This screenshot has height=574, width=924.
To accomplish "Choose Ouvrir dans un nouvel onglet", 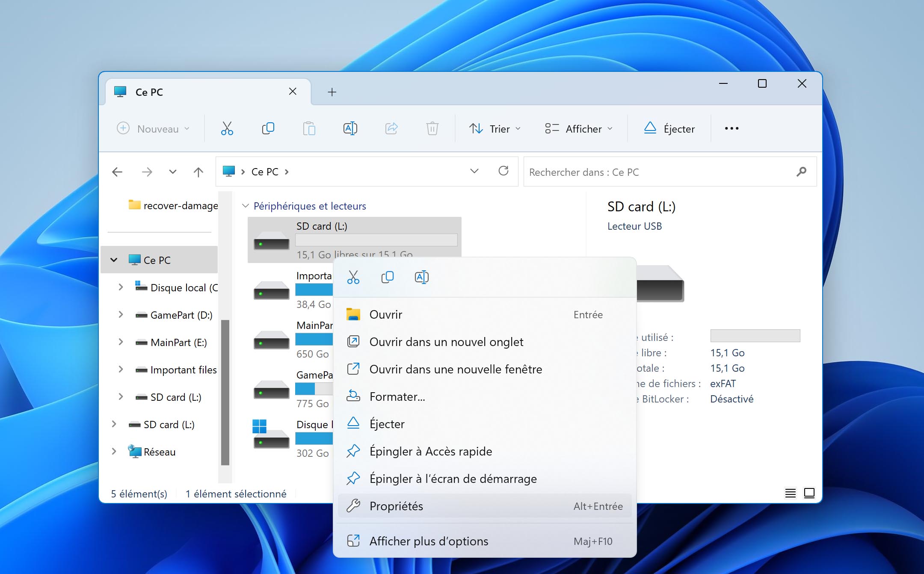I will [485, 342].
